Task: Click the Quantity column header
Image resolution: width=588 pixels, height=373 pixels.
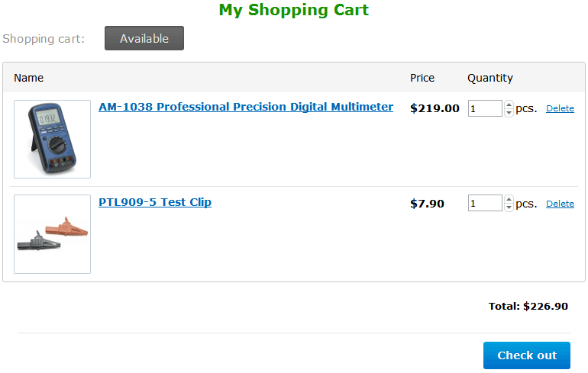Action: click(x=490, y=78)
